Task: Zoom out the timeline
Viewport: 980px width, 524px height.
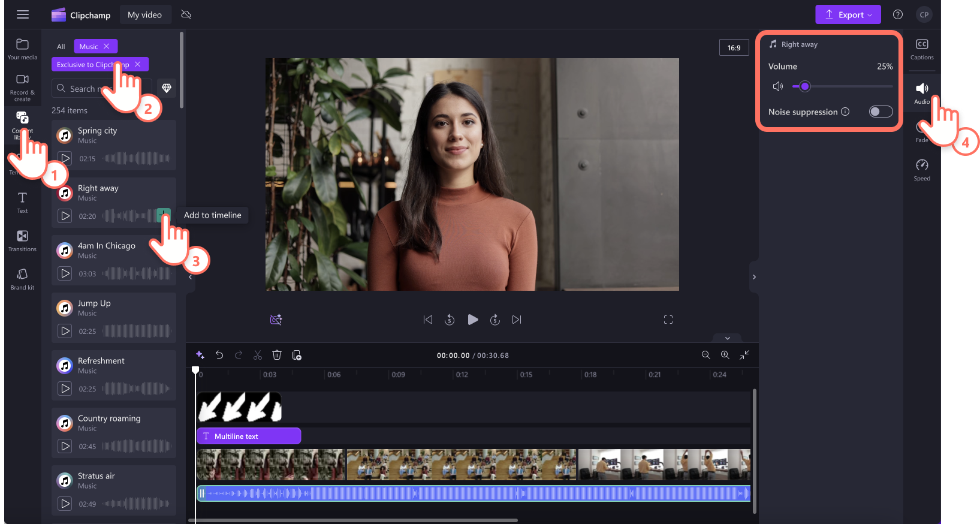Action: pyautogui.click(x=706, y=355)
